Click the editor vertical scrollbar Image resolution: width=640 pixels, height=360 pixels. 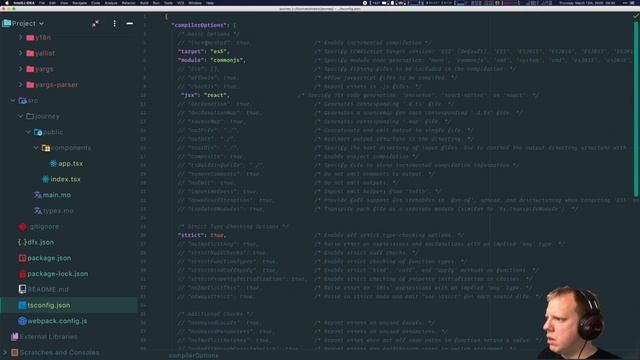[636, 108]
